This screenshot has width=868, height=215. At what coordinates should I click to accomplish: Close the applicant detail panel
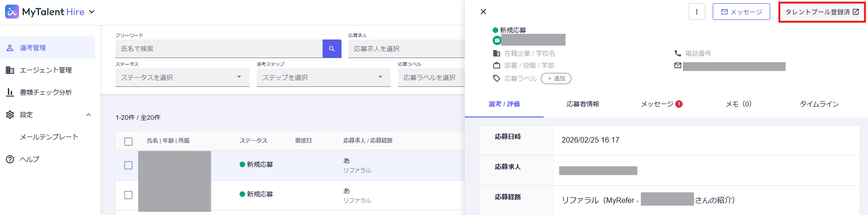click(483, 12)
